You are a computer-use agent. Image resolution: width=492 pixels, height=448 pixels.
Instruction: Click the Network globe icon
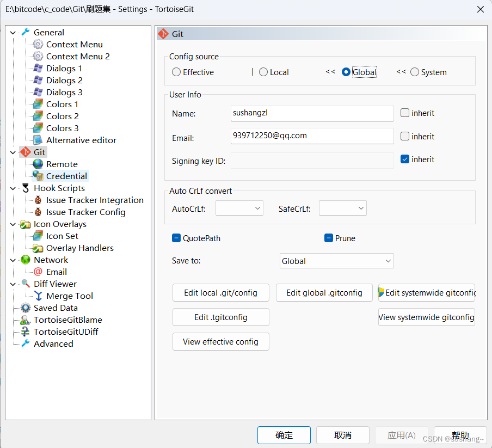[25, 260]
